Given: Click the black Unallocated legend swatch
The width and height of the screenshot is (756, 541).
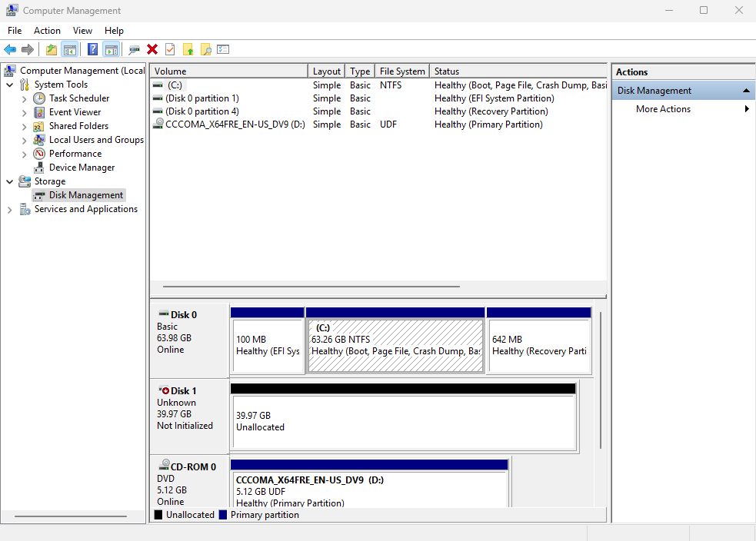Looking at the screenshot, I should (x=158, y=515).
